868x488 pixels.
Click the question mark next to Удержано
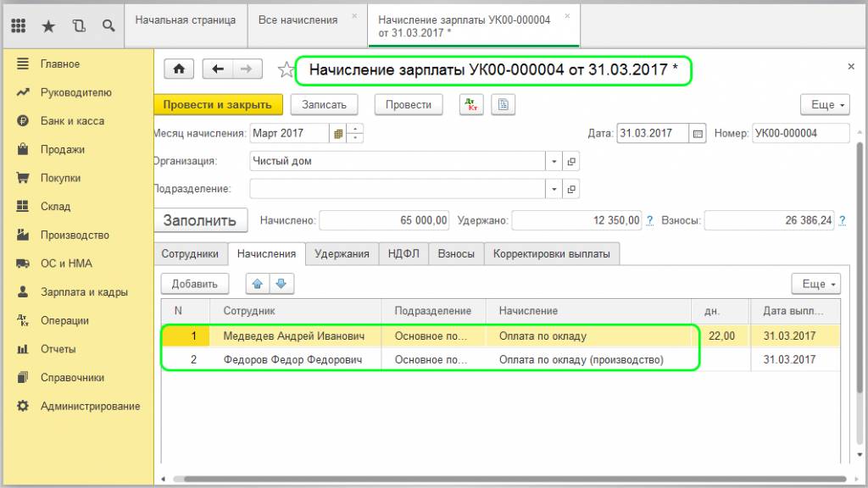(x=650, y=220)
